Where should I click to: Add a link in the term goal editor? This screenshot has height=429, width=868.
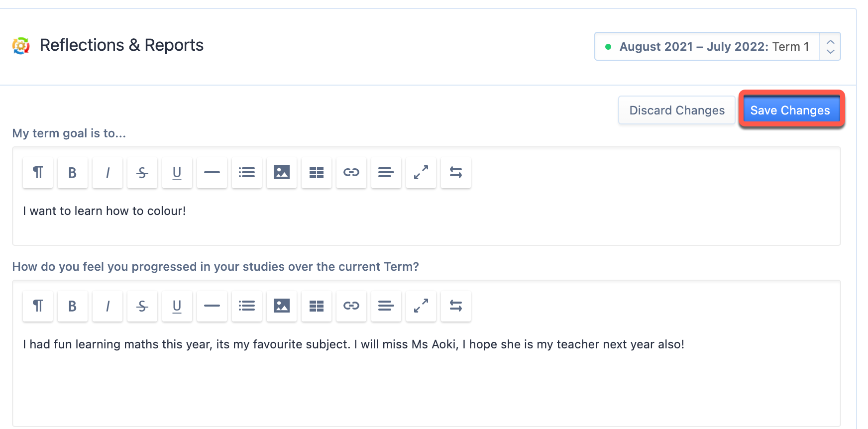351,173
